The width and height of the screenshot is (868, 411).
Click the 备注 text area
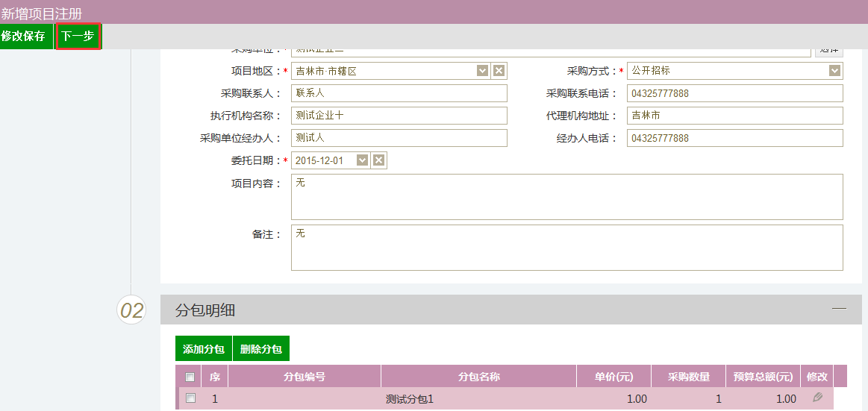(566, 248)
